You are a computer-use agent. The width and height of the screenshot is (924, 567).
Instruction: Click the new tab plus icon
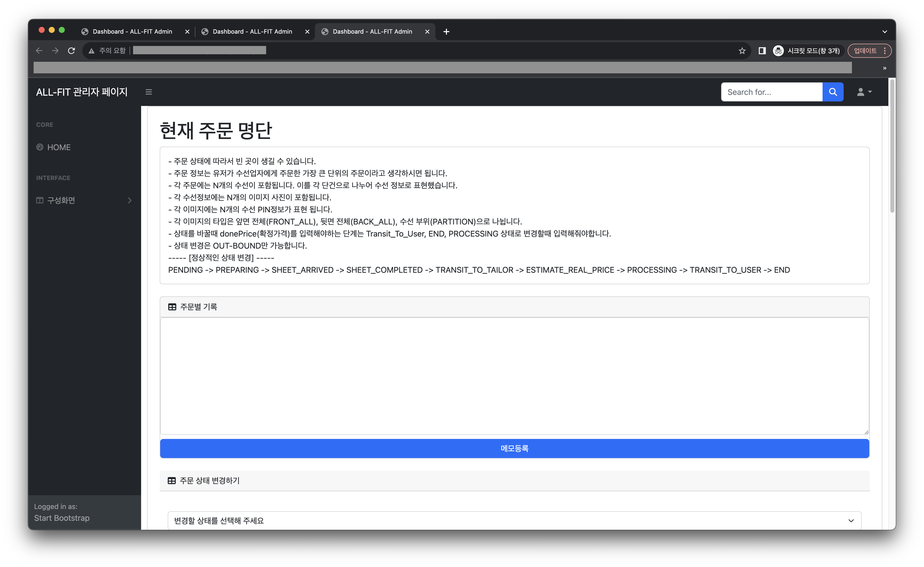[x=446, y=31]
